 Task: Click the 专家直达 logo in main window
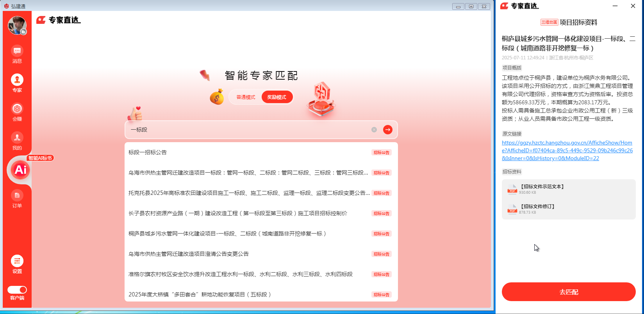(x=59, y=20)
